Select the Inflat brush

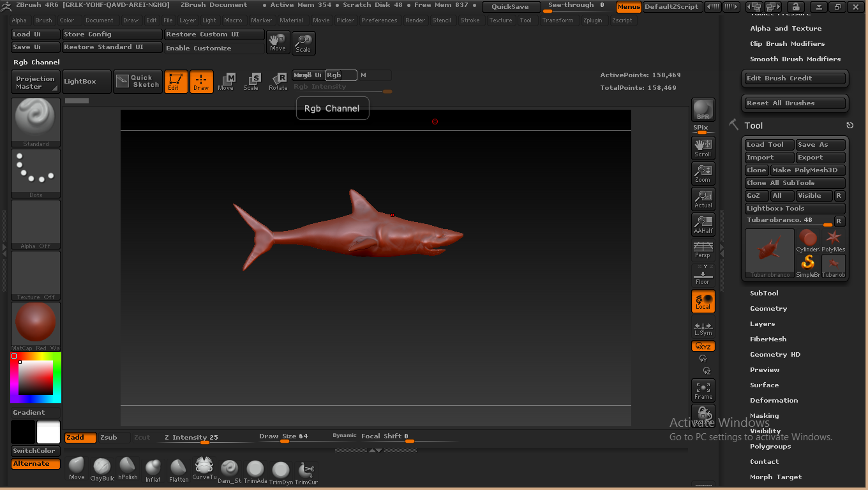click(x=153, y=470)
